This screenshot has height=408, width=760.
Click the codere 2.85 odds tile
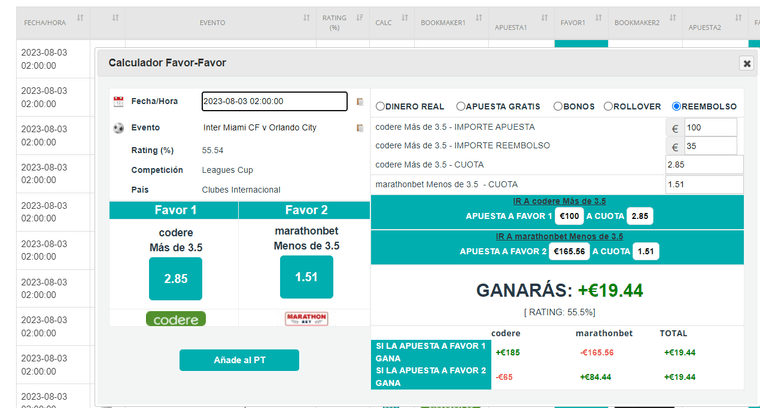pyautogui.click(x=175, y=279)
